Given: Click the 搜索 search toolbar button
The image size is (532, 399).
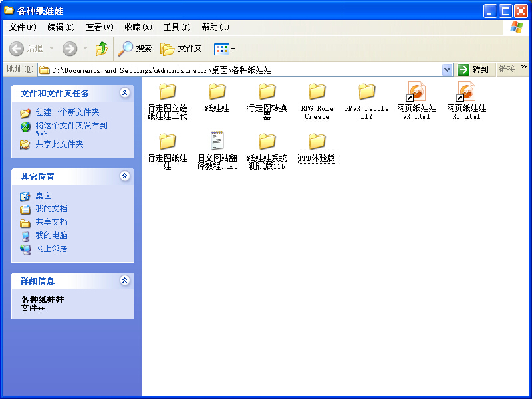Looking at the screenshot, I should pos(135,49).
